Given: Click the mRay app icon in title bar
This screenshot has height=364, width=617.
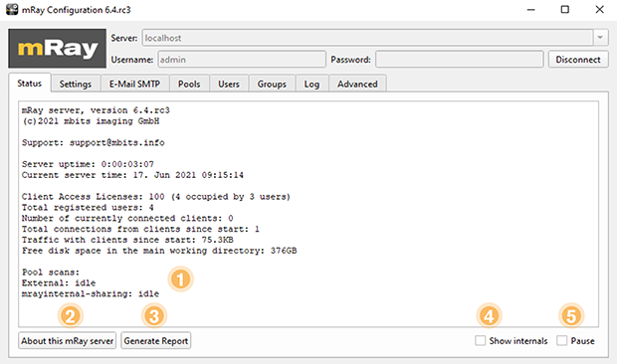Looking at the screenshot, I should click(12, 9).
